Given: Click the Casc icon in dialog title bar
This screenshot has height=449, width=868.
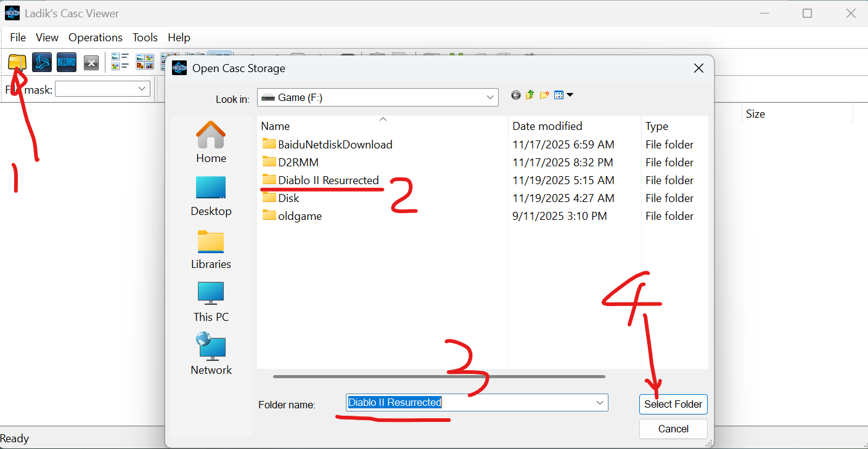Looking at the screenshot, I should pos(179,68).
